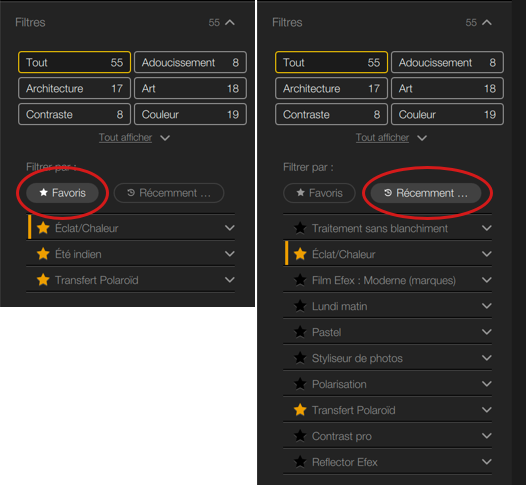Select the Éclat/Chaleur filter in the right list
The image size is (526, 485).
(x=388, y=254)
